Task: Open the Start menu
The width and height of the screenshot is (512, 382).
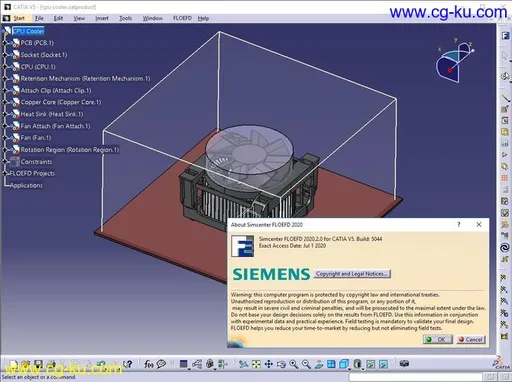Action: point(19,18)
